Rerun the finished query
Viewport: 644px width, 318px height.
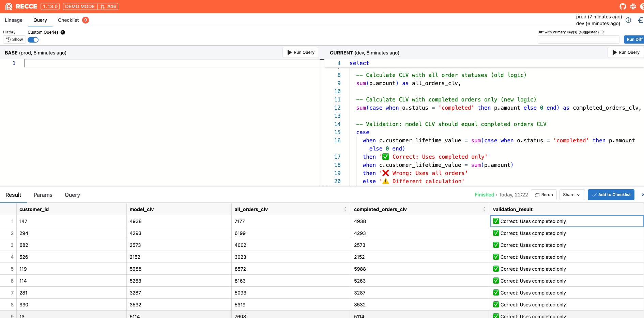(544, 195)
